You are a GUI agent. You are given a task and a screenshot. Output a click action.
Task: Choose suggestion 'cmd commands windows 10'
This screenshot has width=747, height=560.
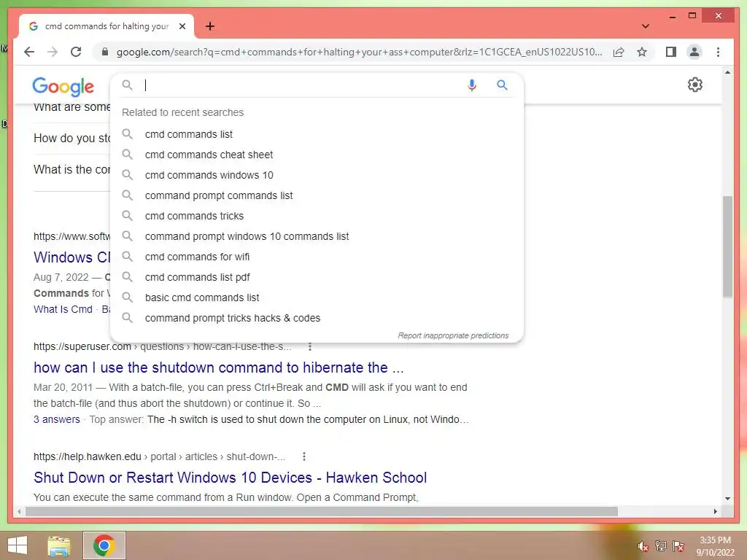[x=317, y=175]
